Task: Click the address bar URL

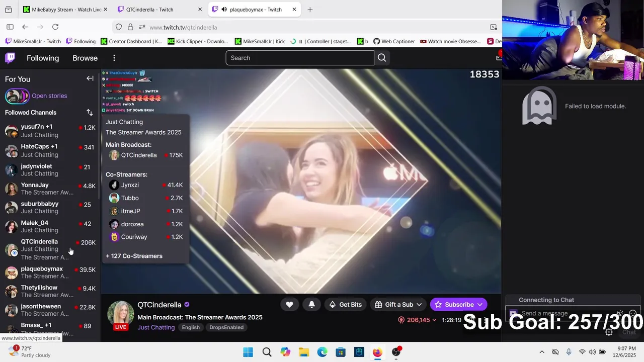Action: [183, 27]
